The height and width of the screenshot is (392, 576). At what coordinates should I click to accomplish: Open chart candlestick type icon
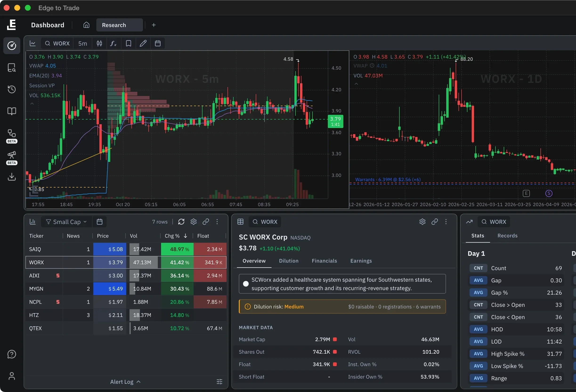[99, 44]
